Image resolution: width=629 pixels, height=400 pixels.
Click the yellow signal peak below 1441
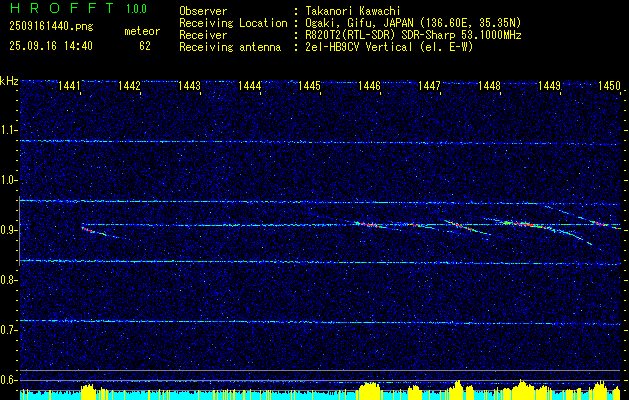89,392
